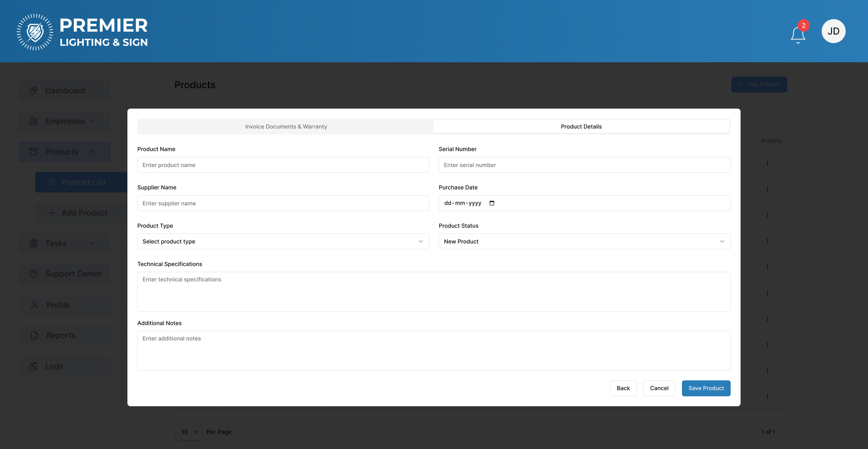868x449 pixels.
Task: Click the Premier Lighting shield logo
Action: tap(35, 32)
